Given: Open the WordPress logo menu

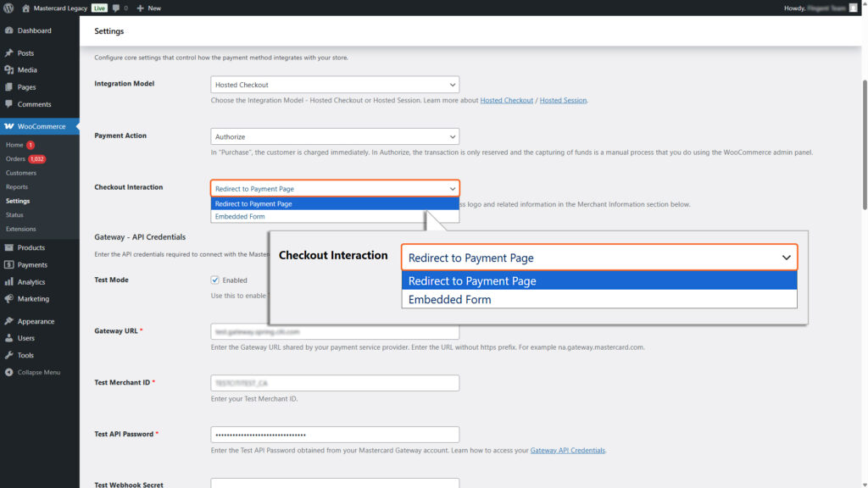Looking at the screenshot, I should [9, 8].
